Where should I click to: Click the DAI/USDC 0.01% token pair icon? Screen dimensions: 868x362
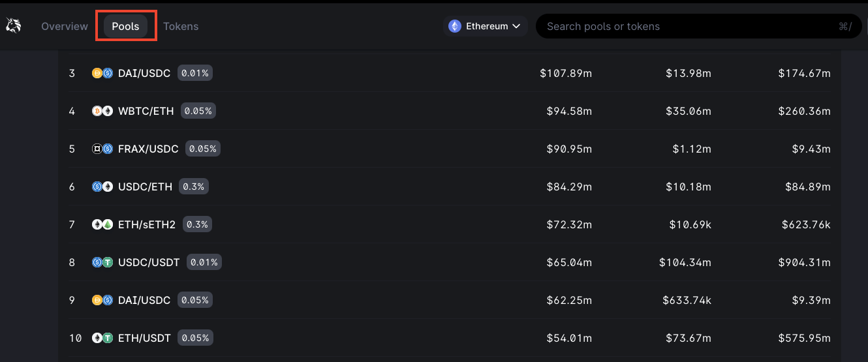click(x=102, y=74)
